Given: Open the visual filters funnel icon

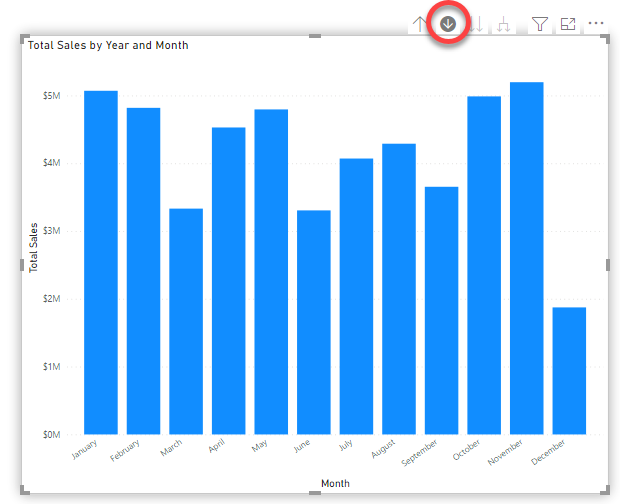Looking at the screenshot, I should tap(540, 24).
